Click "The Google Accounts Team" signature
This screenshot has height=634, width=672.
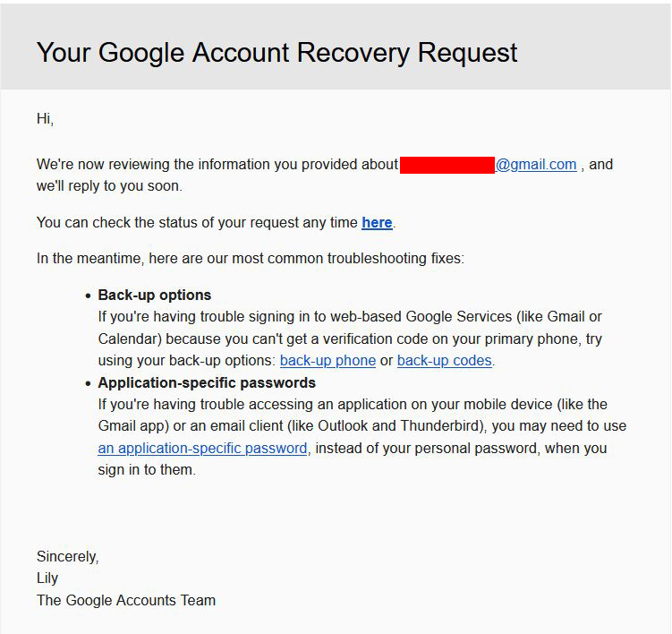(126, 600)
